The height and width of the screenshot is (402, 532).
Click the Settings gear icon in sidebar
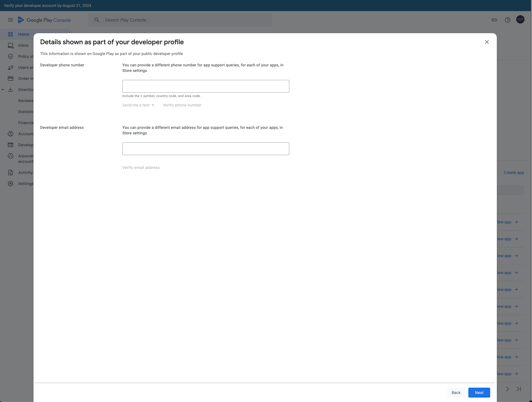11,184
